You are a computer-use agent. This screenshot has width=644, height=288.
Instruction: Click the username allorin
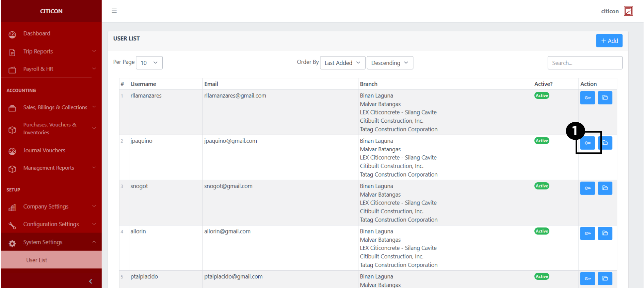coord(138,231)
